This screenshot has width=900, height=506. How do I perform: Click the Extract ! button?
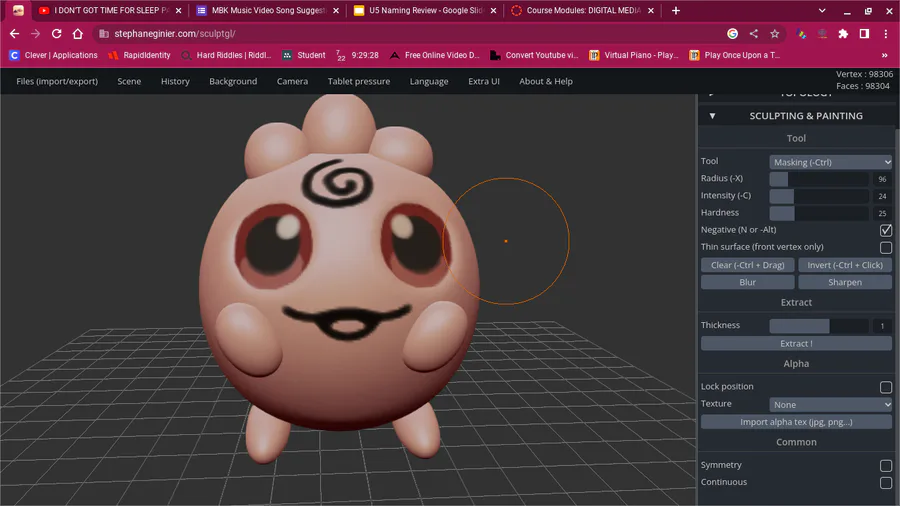tap(796, 344)
